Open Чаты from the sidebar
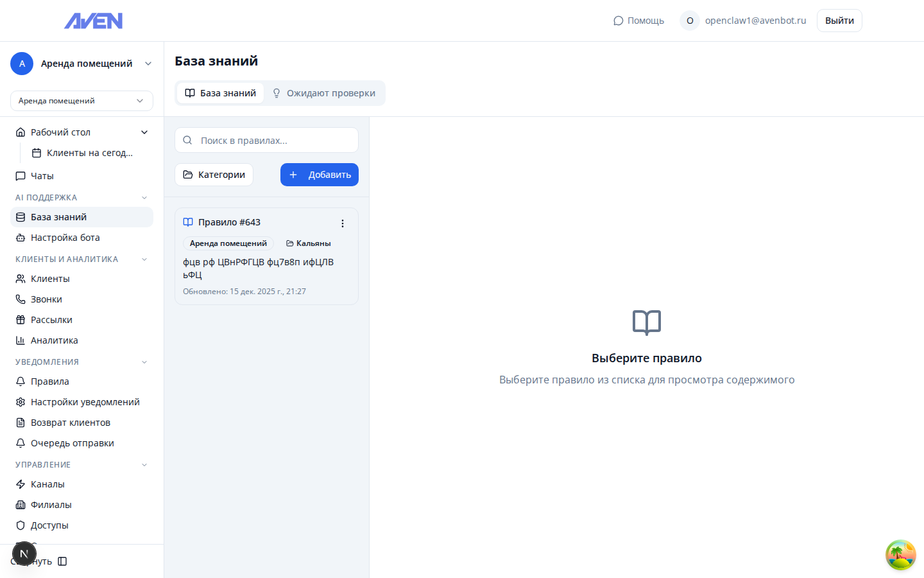Screen dimensions: 924x578 42,176
